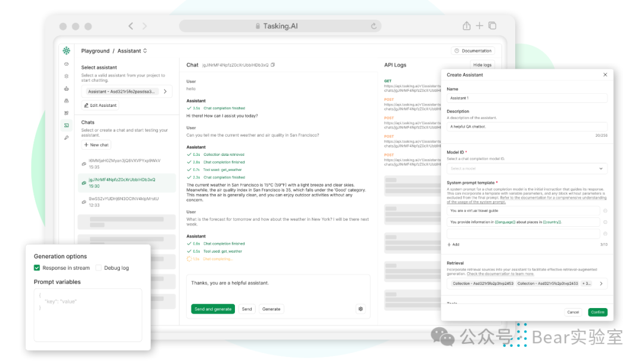
Task: Click the Playground breadcrumb
Action: tap(95, 51)
